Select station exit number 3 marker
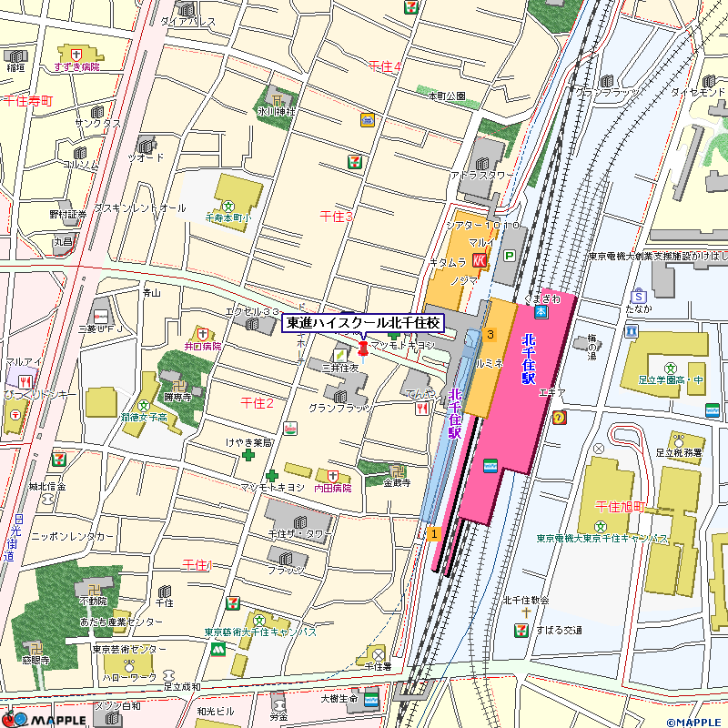Viewport: 728px width, 728px height. click(490, 335)
